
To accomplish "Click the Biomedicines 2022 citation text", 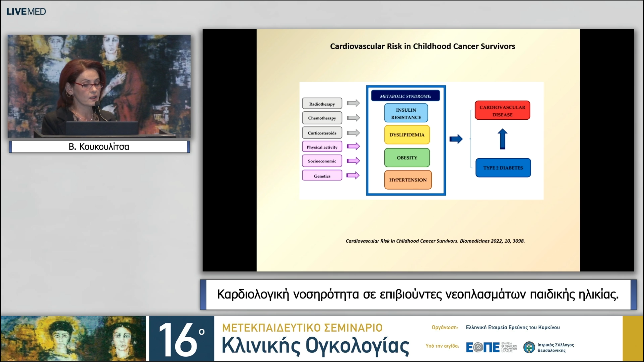I will pyautogui.click(x=435, y=241).
